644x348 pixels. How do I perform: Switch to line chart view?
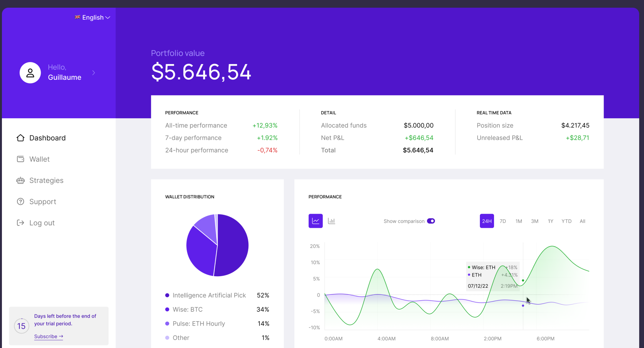315,221
